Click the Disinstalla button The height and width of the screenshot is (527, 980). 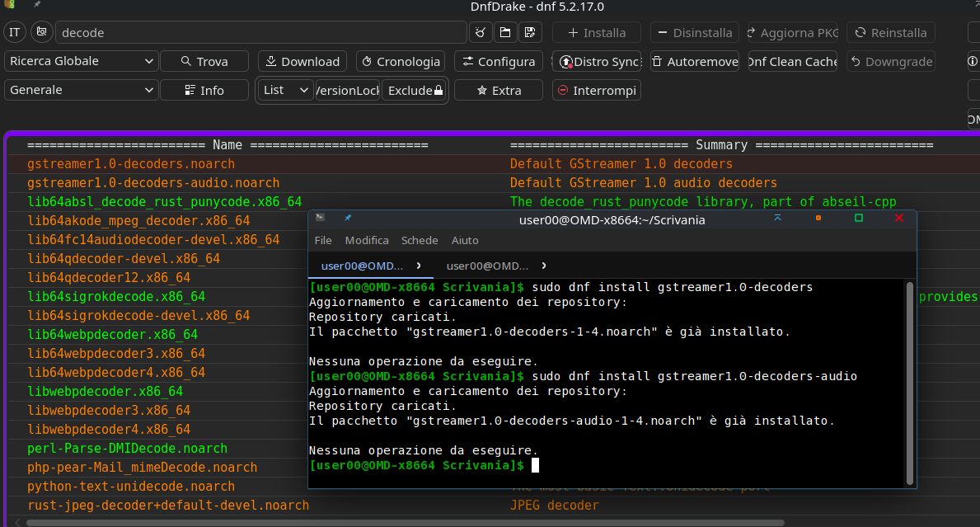click(695, 32)
